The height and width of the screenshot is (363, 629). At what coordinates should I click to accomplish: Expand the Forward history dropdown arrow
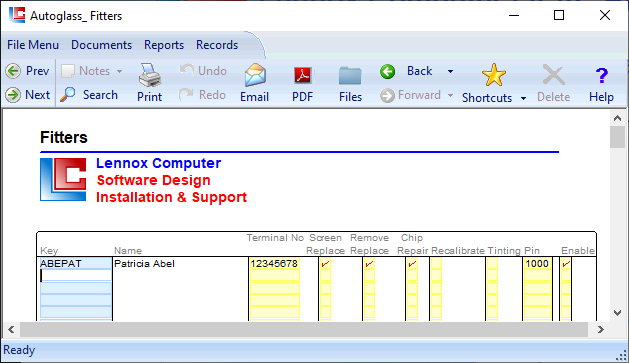click(x=450, y=95)
